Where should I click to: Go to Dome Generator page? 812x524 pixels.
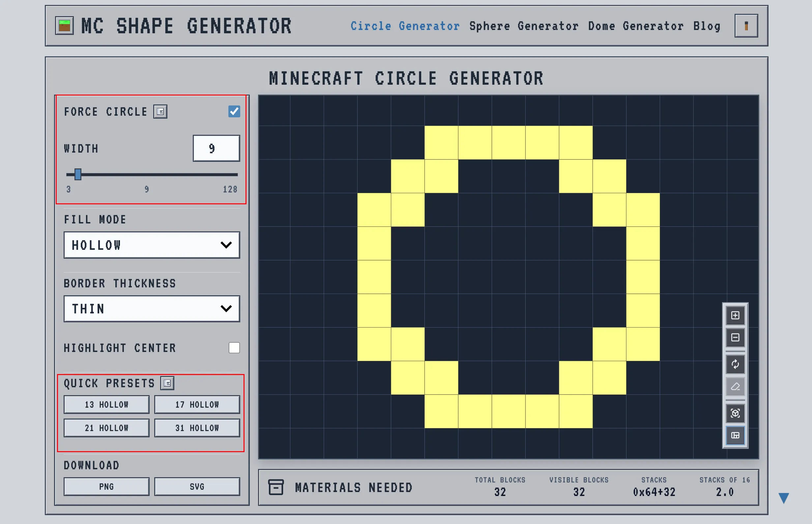[636, 26]
